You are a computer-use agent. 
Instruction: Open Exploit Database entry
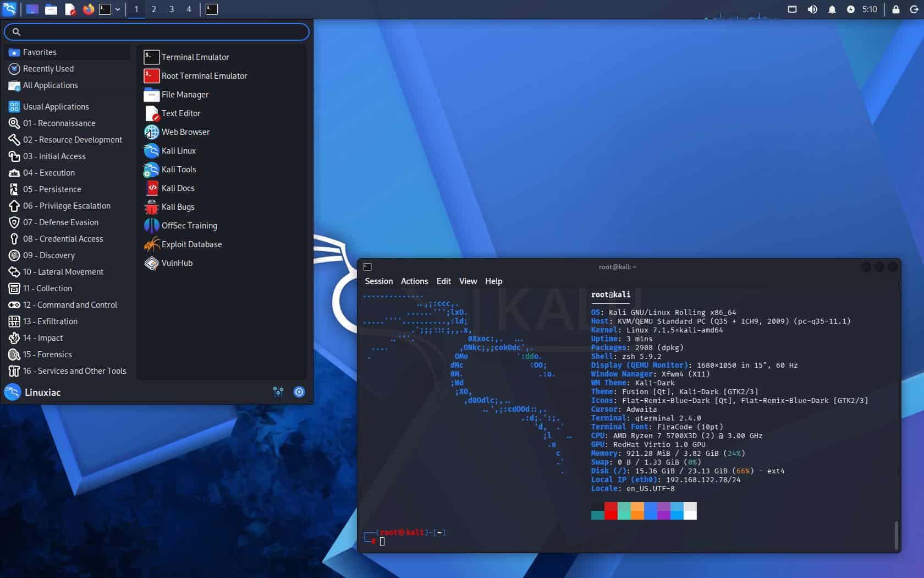222,244
